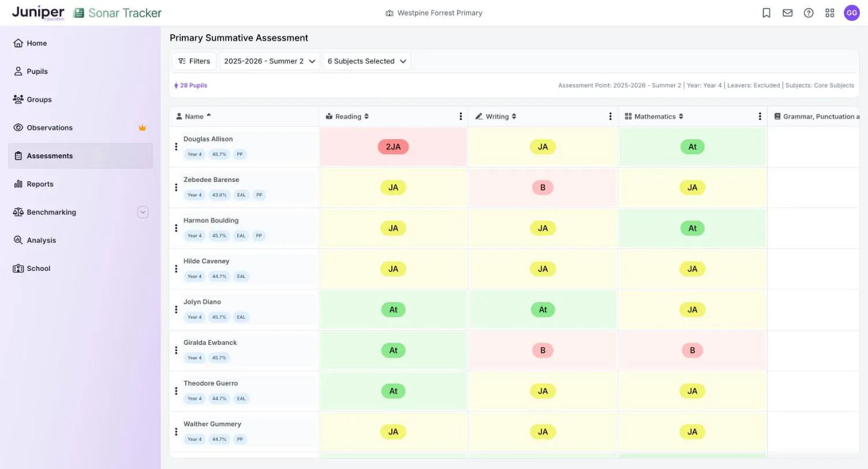
Task: Select Giralda Ewbanck's B Mathematics grade
Action: (692, 351)
